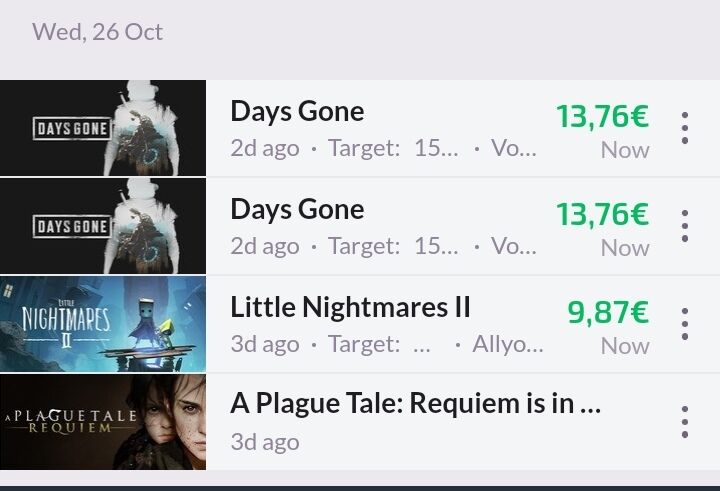Click 9,87€ price for Little Nightmares II

click(x=608, y=312)
